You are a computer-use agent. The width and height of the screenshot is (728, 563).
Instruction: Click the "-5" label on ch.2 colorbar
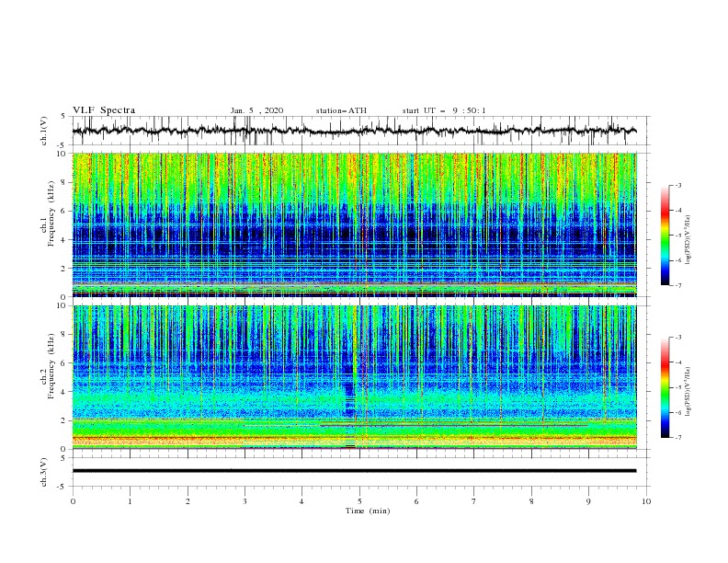[678, 387]
